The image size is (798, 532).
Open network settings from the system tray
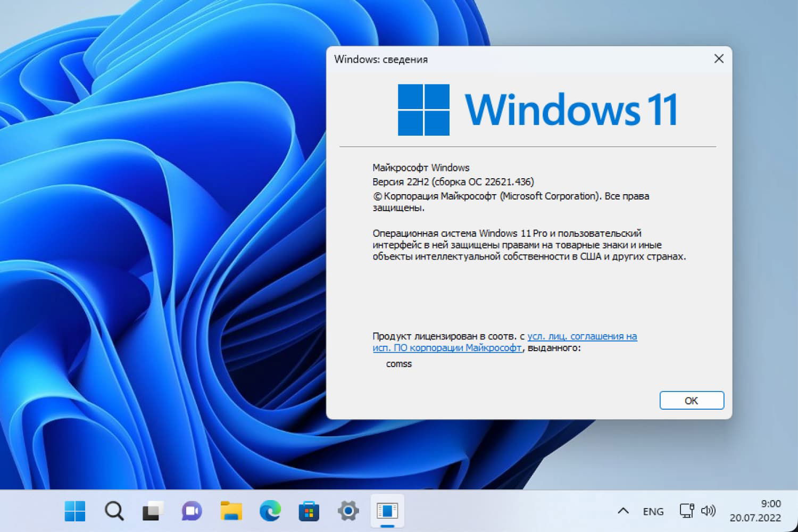686,511
